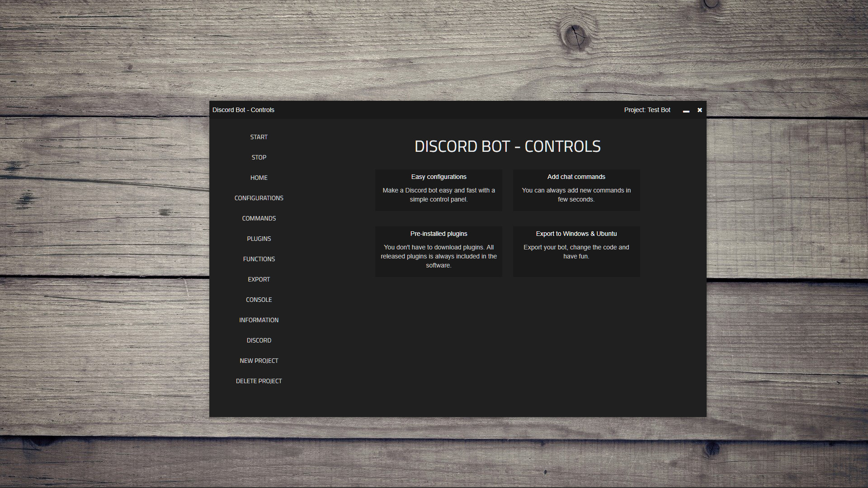Click the Add chat commands card
The image size is (868, 488).
click(576, 190)
